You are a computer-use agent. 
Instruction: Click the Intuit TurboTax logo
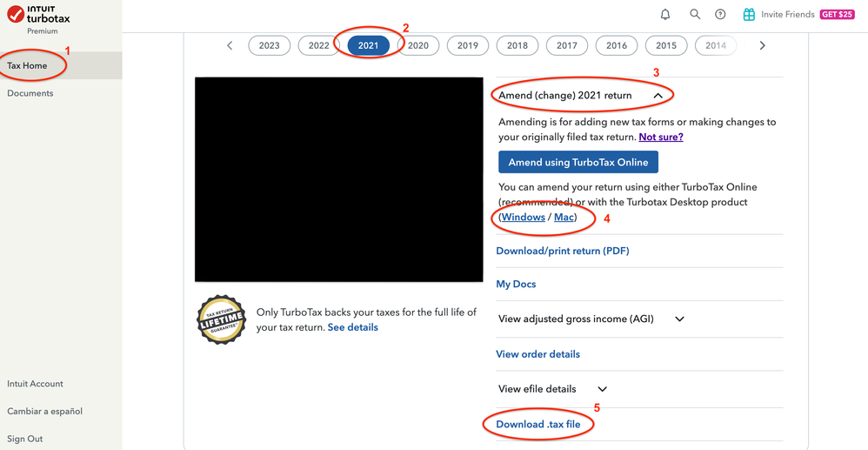(x=39, y=16)
